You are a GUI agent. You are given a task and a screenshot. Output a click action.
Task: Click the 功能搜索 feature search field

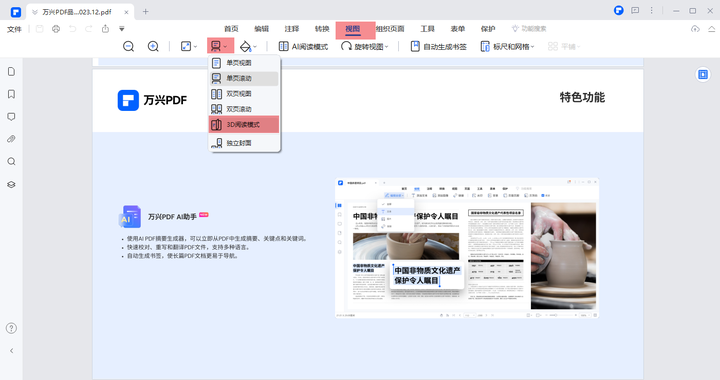click(x=529, y=29)
